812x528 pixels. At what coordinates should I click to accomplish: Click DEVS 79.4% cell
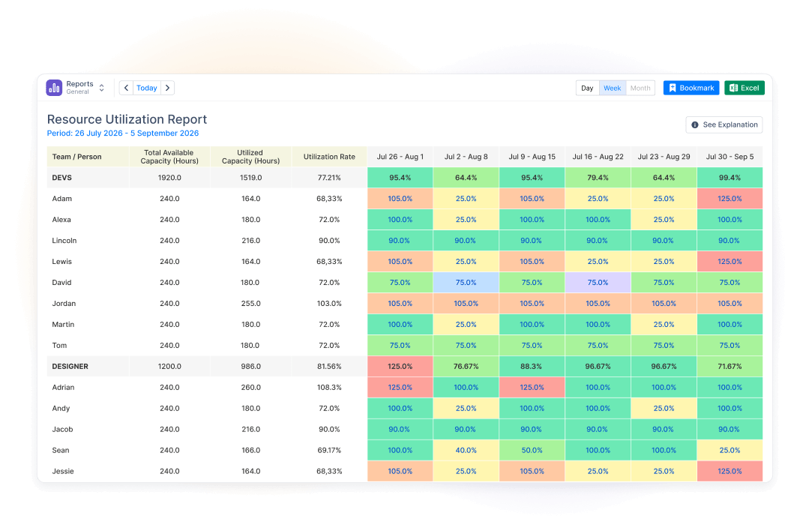click(x=598, y=178)
